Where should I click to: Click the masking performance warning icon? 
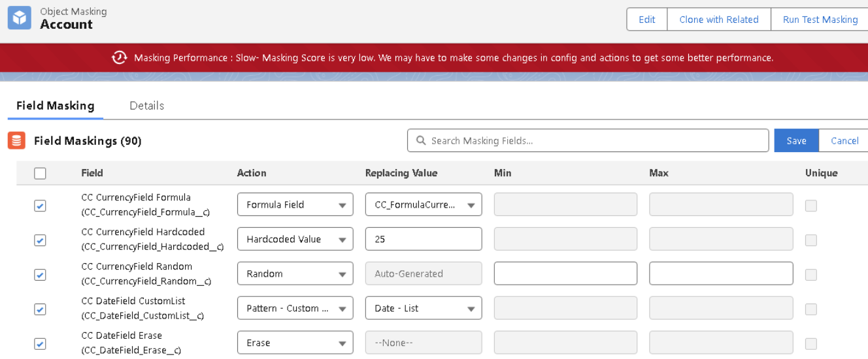tap(119, 57)
